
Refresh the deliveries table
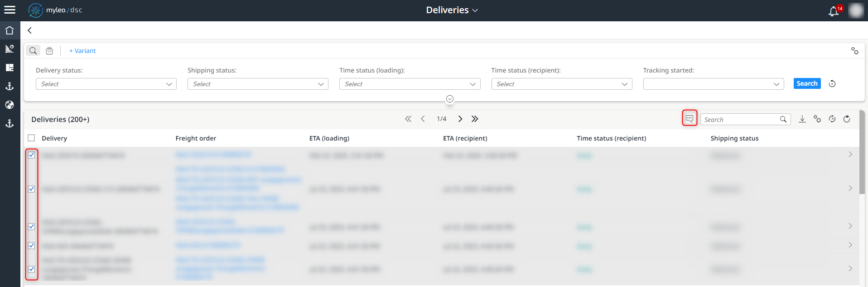tap(847, 119)
